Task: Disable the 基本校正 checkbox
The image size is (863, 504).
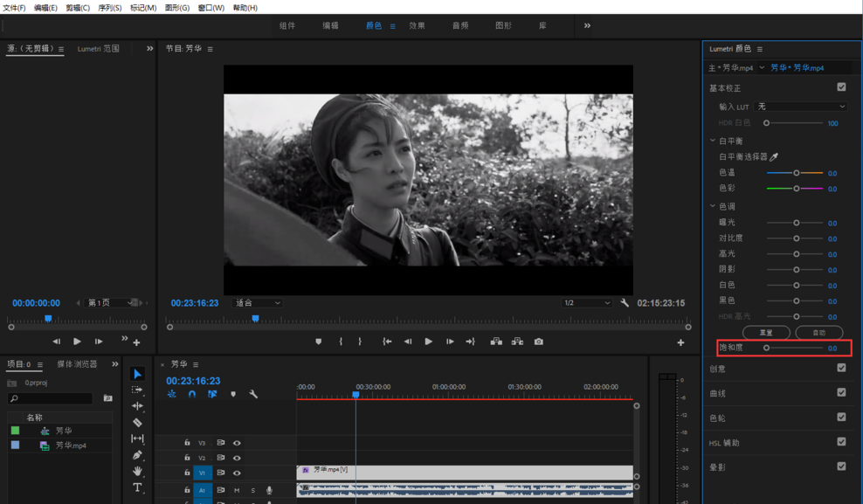Action: pos(842,86)
